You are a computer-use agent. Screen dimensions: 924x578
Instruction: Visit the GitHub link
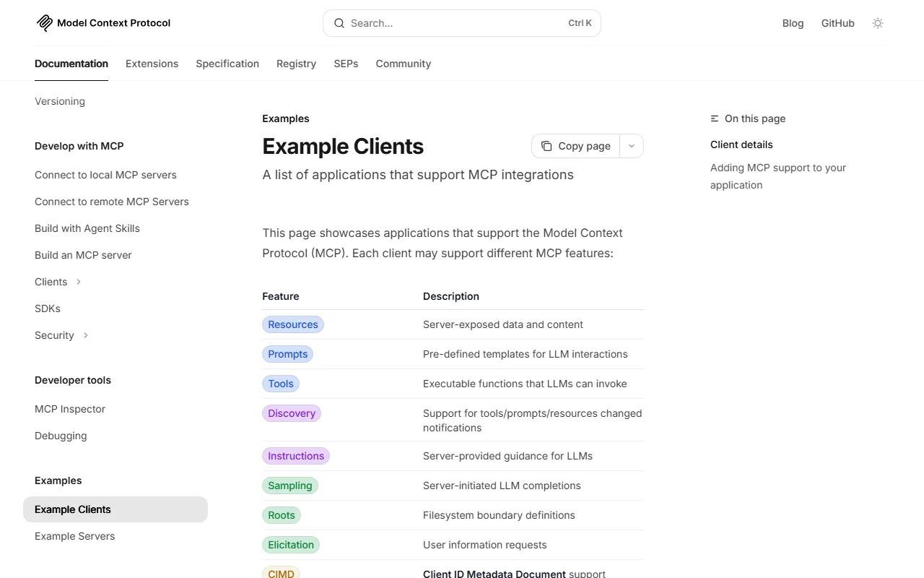[837, 23]
